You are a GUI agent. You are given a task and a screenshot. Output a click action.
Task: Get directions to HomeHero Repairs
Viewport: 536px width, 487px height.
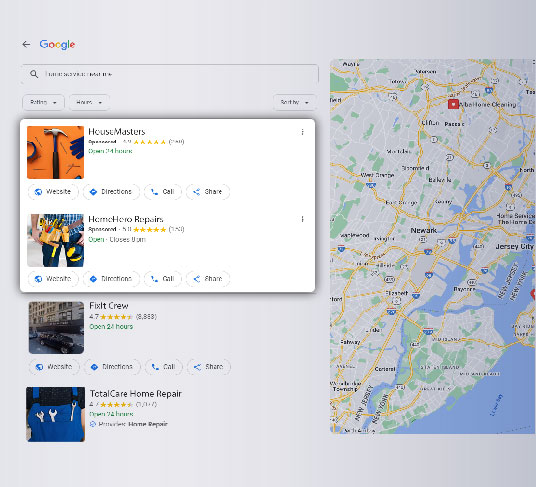[111, 279]
